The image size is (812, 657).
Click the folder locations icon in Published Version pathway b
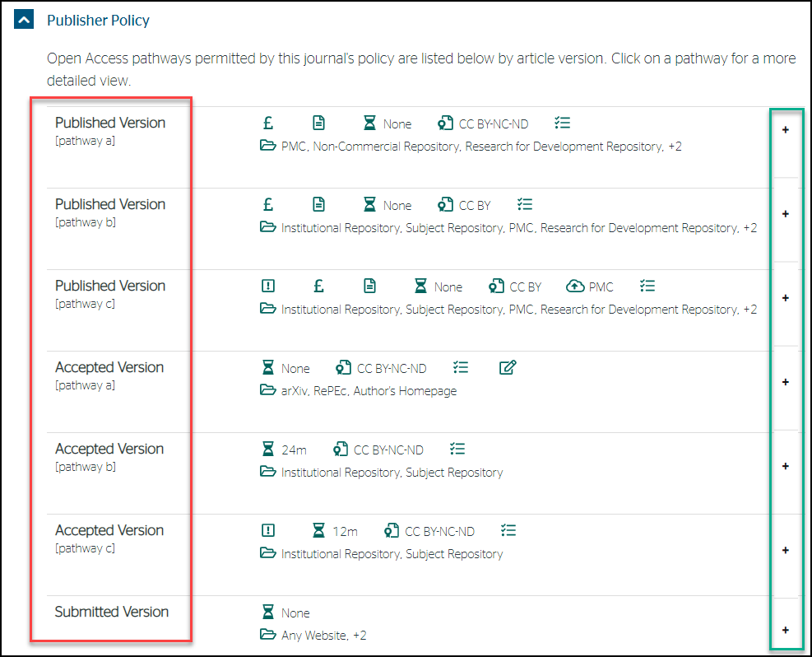click(268, 227)
